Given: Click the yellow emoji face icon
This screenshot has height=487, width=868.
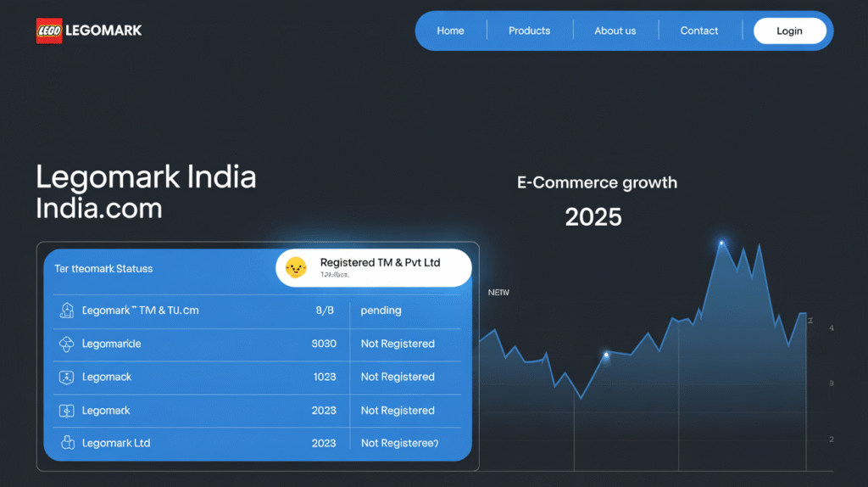Looking at the screenshot, I should click(x=296, y=267).
